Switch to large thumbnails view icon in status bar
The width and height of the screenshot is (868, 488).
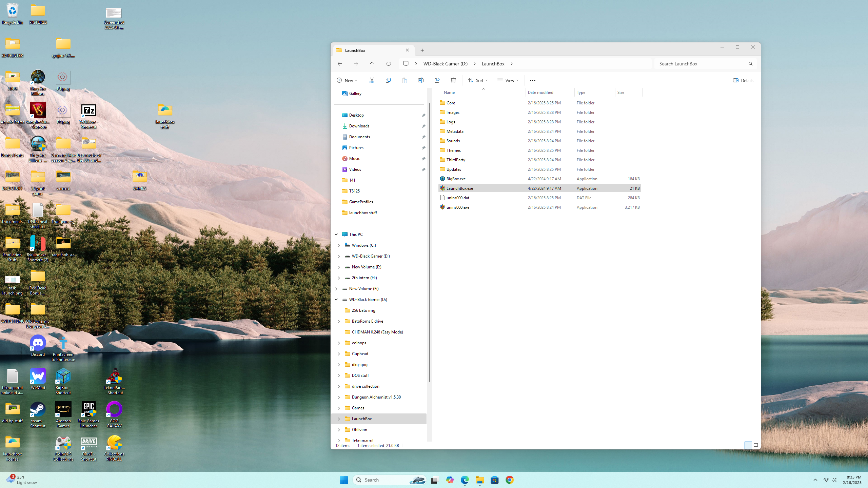[x=756, y=445]
